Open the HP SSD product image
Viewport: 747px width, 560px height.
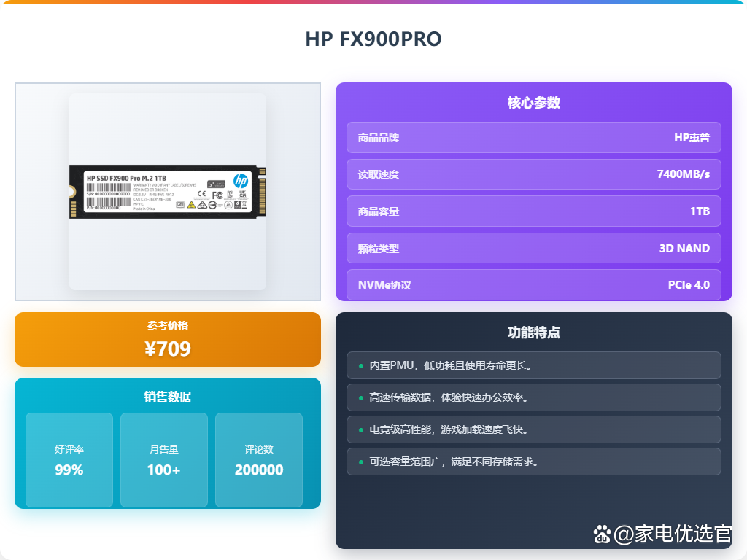click(168, 192)
